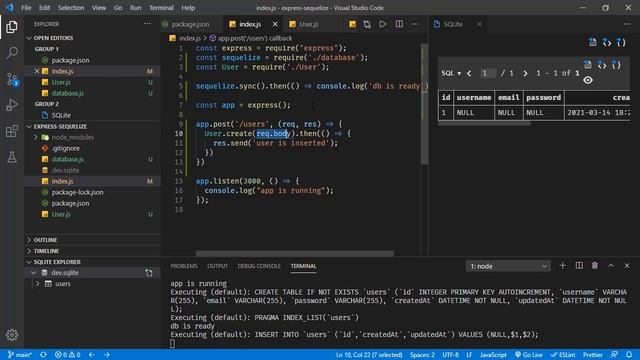The image size is (640, 360).
Task: Open the Extensions view
Action: (12, 131)
